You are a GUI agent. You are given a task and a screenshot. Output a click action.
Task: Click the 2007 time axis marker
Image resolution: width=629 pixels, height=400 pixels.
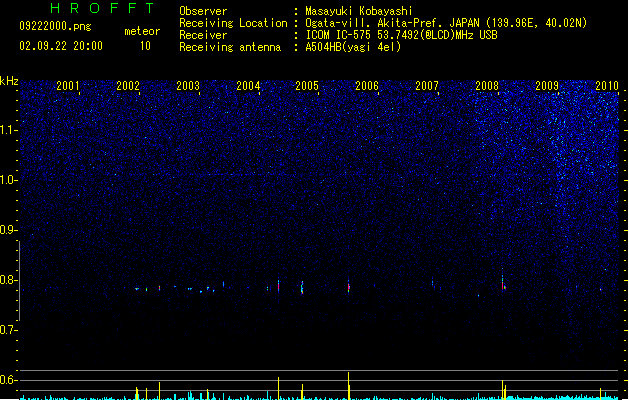coord(427,86)
